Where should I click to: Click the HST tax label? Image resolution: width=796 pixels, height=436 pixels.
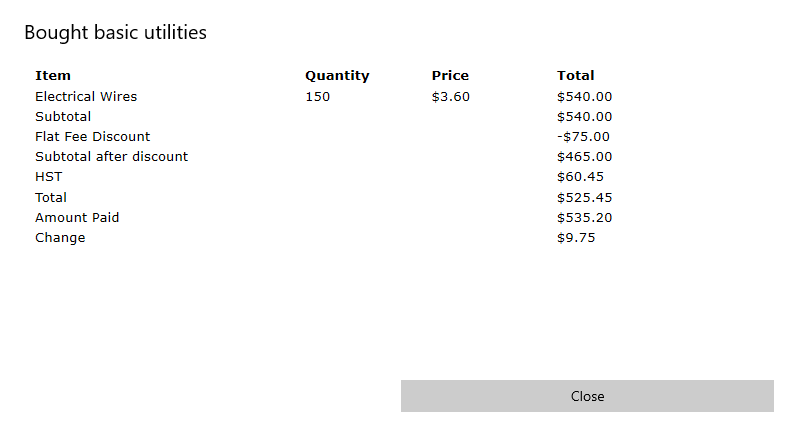pyautogui.click(x=49, y=177)
